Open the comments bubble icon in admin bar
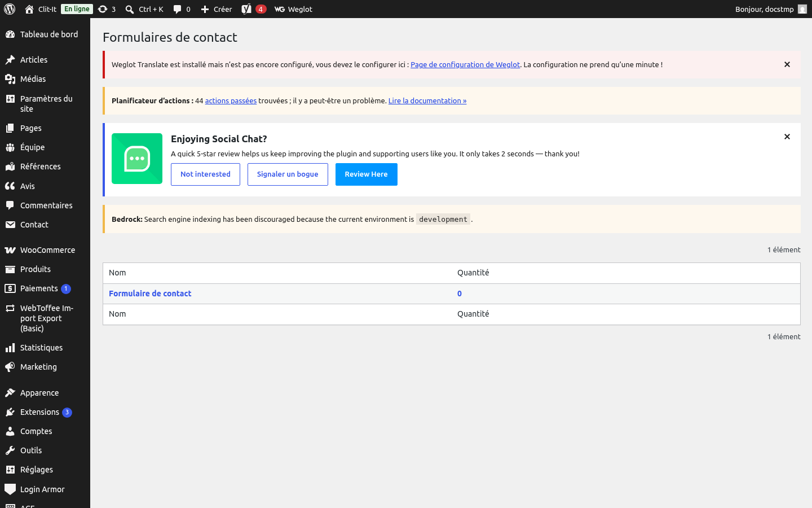Screen dimensions: 812x508 pos(177,9)
